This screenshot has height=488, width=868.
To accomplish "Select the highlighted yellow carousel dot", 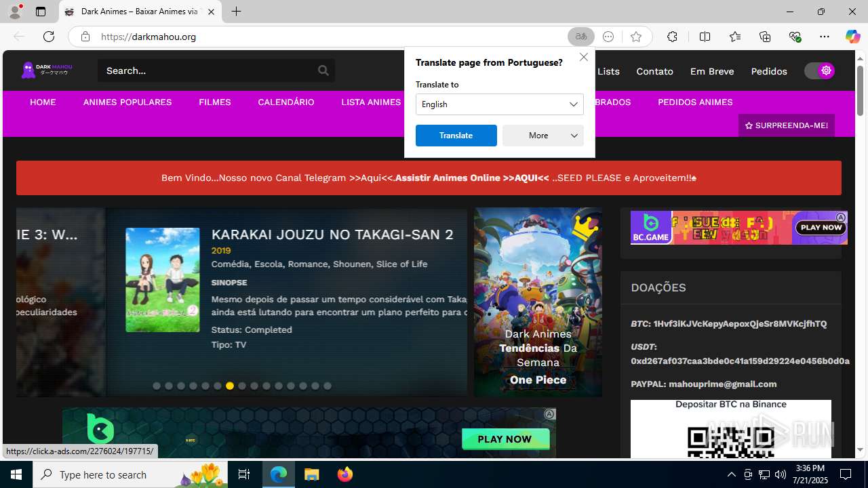I will click(x=230, y=386).
